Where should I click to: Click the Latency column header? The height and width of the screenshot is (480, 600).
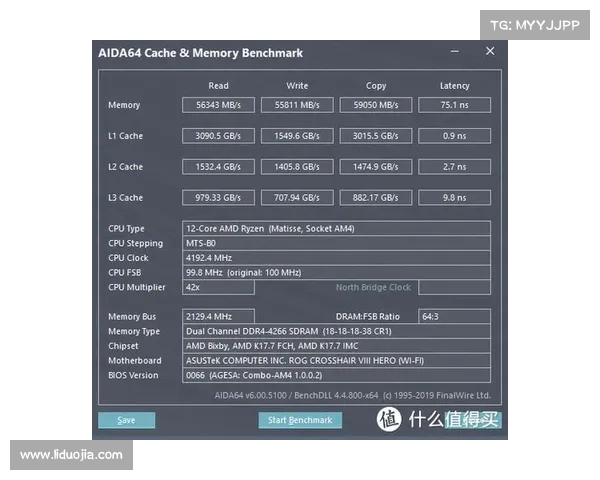pyautogui.click(x=455, y=86)
